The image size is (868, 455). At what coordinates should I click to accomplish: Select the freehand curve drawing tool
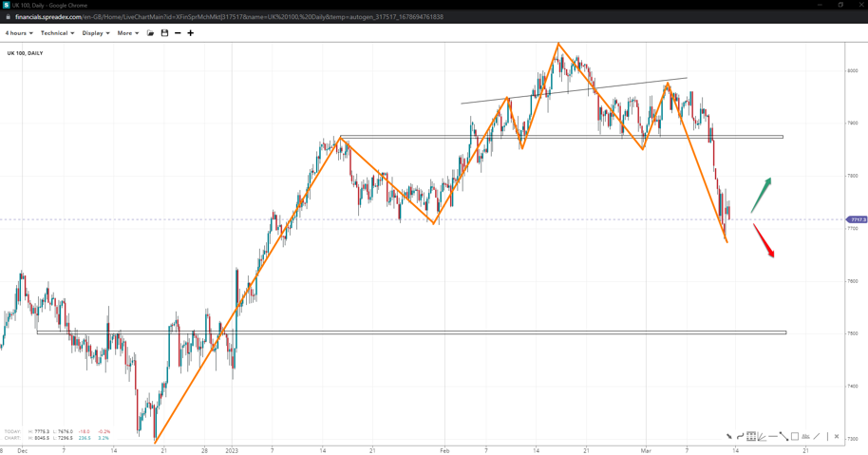click(x=740, y=437)
